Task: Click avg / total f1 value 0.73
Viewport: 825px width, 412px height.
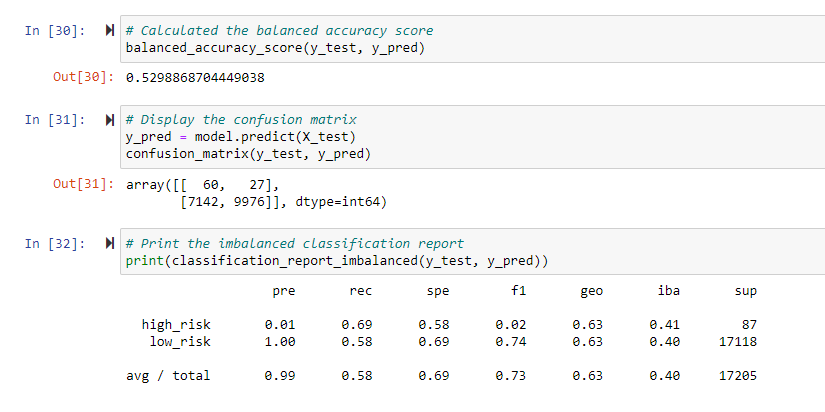Action: [x=511, y=376]
